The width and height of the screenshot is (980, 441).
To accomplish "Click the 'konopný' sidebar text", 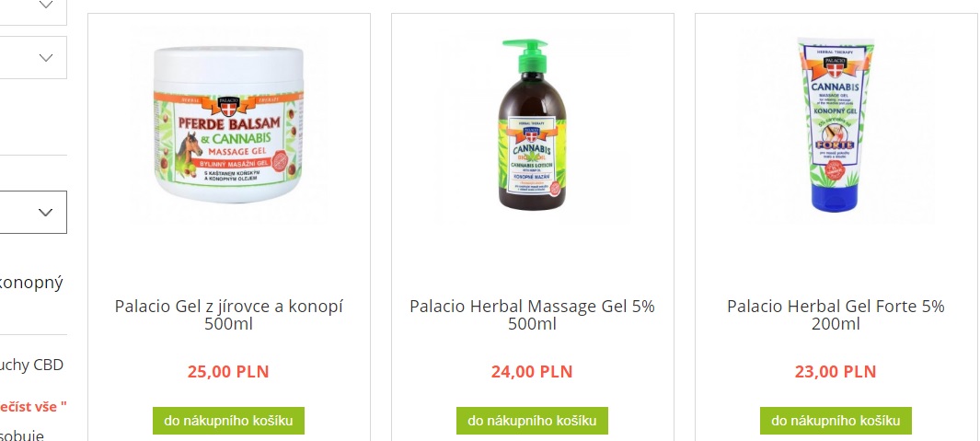I will (31, 284).
